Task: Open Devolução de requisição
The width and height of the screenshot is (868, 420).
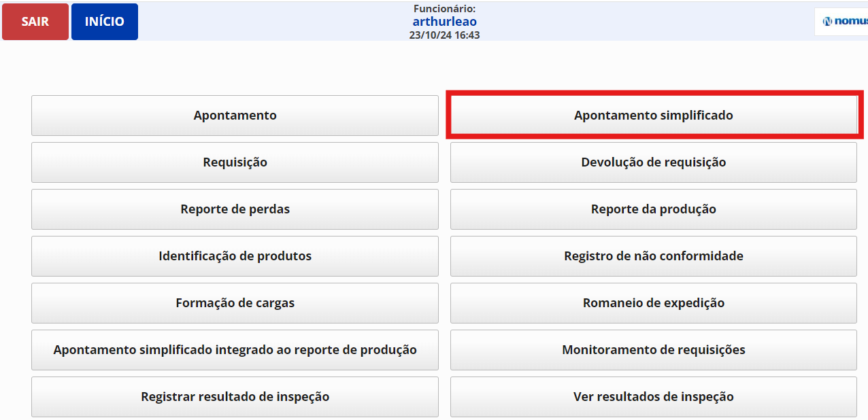Action: point(654,162)
